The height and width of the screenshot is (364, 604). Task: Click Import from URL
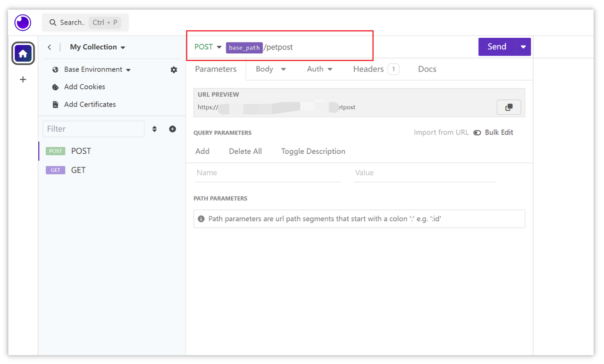coord(441,132)
